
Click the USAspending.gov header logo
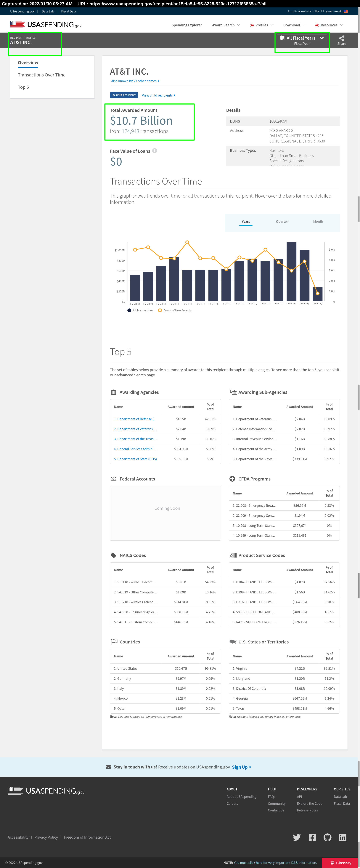coord(46,25)
